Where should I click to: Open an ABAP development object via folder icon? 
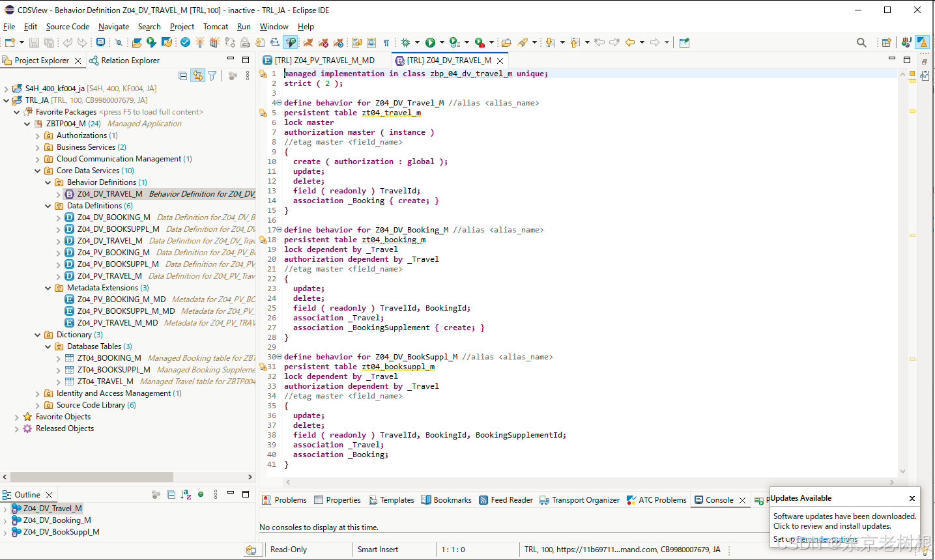tap(137, 42)
